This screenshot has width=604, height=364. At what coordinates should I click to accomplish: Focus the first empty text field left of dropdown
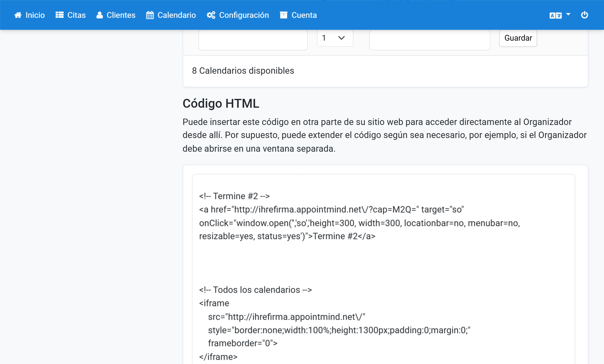tap(253, 40)
